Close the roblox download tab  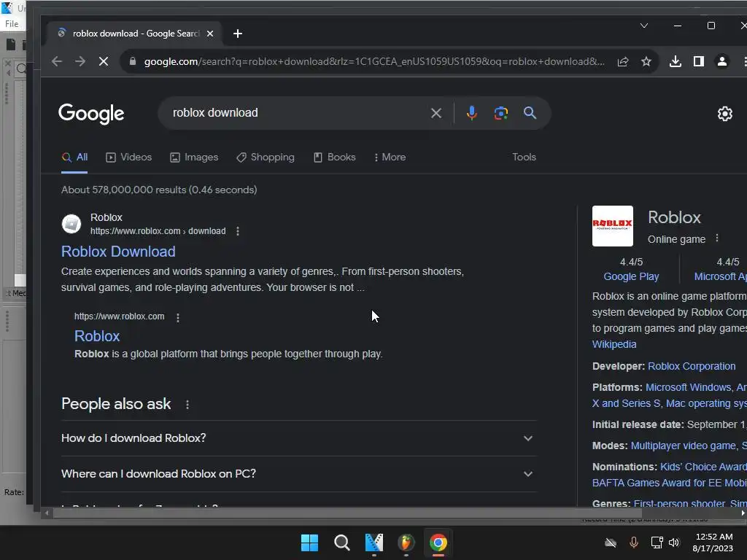click(210, 34)
